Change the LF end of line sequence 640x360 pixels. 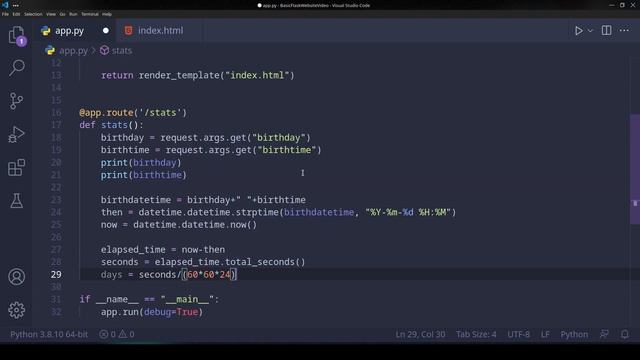pyautogui.click(x=545, y=334)
